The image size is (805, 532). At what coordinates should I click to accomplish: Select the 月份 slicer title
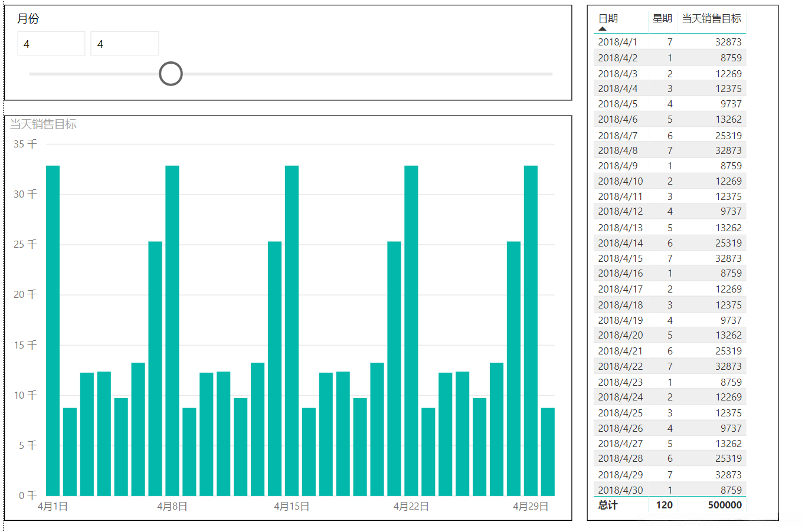point(28,19)
